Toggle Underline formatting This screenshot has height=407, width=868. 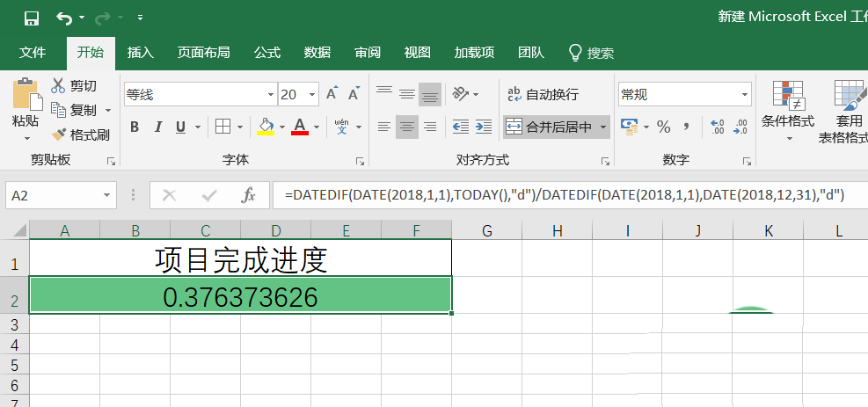coord(180,127)
